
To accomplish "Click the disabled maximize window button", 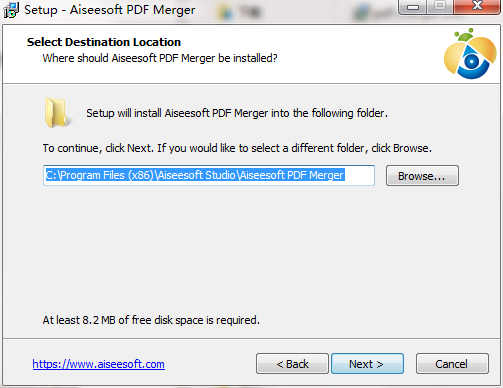I will [440, 6].
